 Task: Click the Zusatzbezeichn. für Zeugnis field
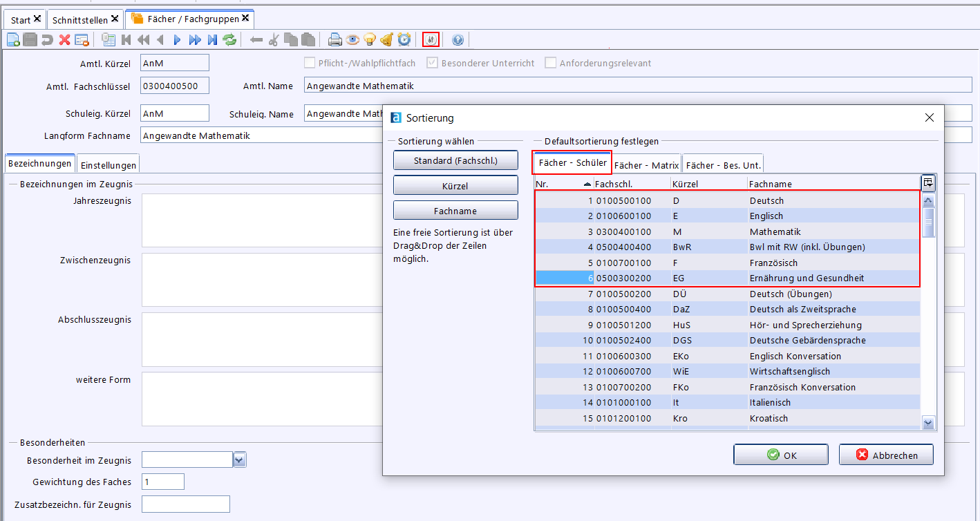tap(186, 504)
